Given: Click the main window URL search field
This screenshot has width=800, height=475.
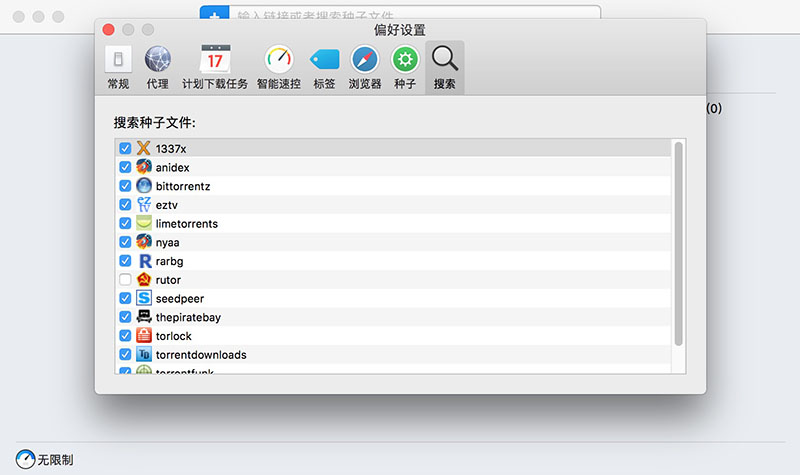Looking at the screenshot, I should (x=415, y=13).
